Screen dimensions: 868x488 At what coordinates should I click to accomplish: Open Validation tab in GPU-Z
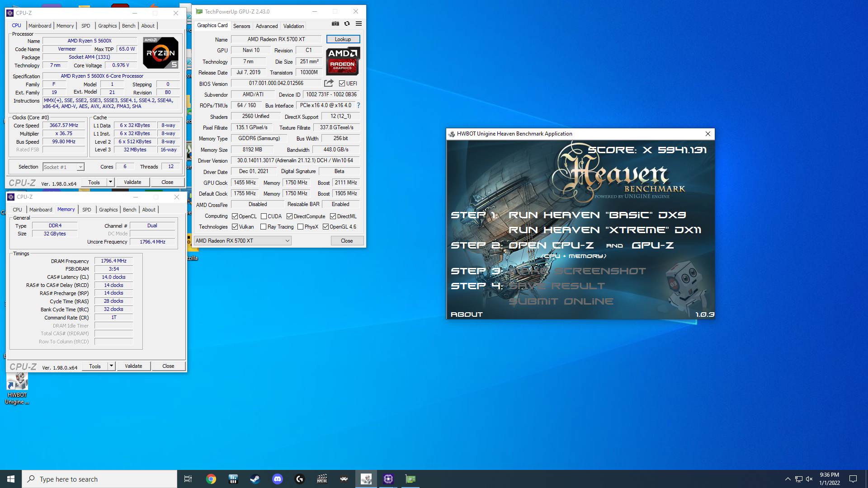coord(294,26)
